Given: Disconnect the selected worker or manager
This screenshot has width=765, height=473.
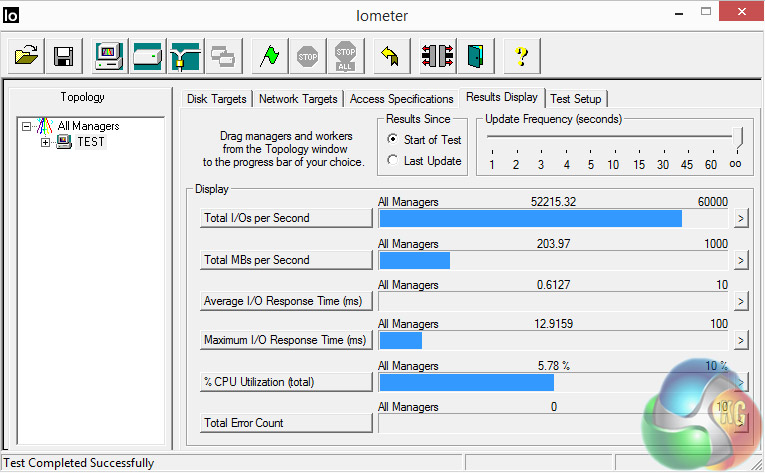Looking at the screenshot, I should click(438, 56).
